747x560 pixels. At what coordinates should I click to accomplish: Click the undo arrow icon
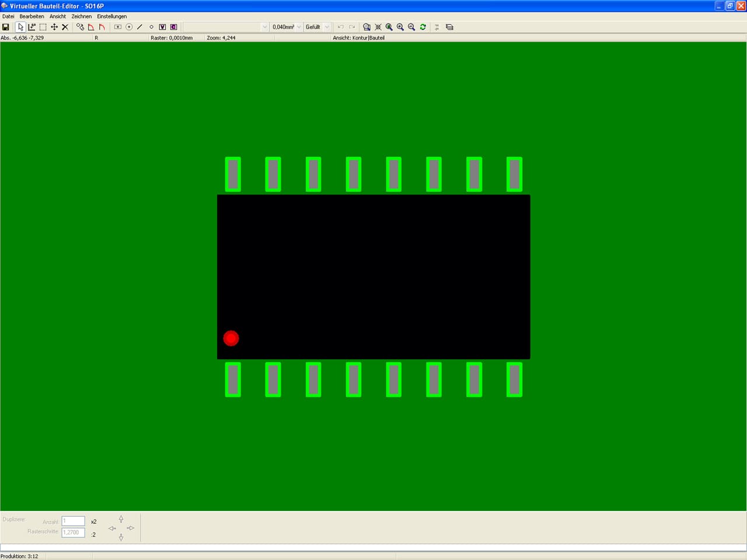341,27
